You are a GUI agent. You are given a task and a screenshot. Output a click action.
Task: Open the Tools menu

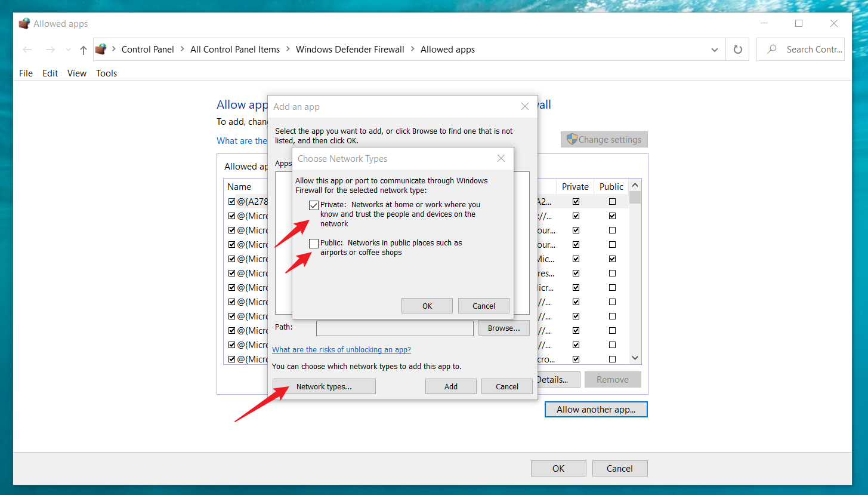[x=107, y=73]
